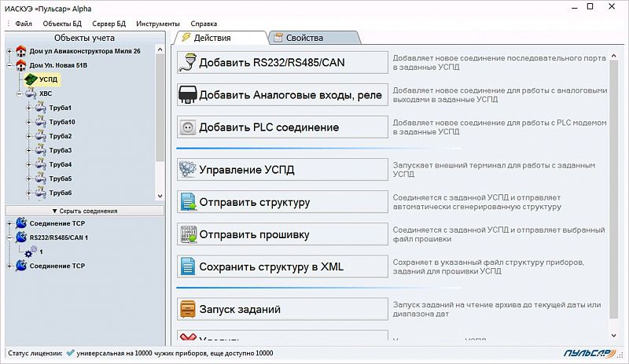Click Скрыть соединения toggle bar

85,211
